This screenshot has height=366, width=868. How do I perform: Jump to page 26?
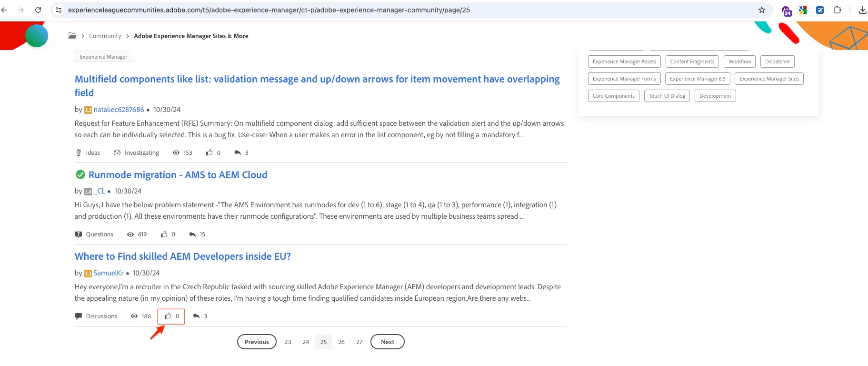pos(341,342)
